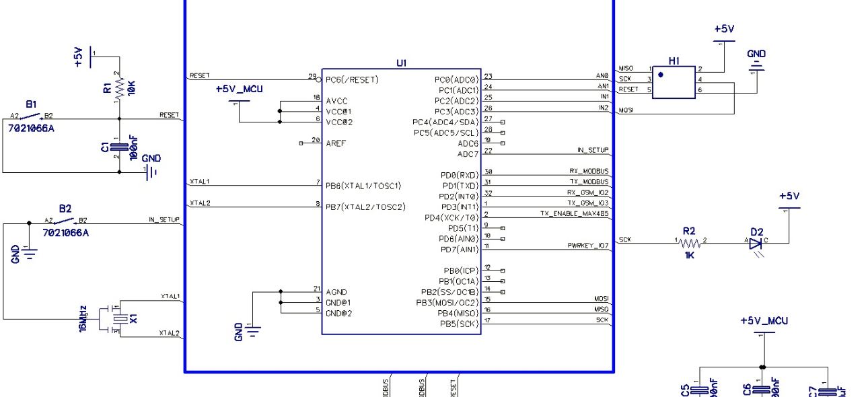This screenshot has width=868, height=397.
Task: Select the U1 component label
Action: coord(401,63)
